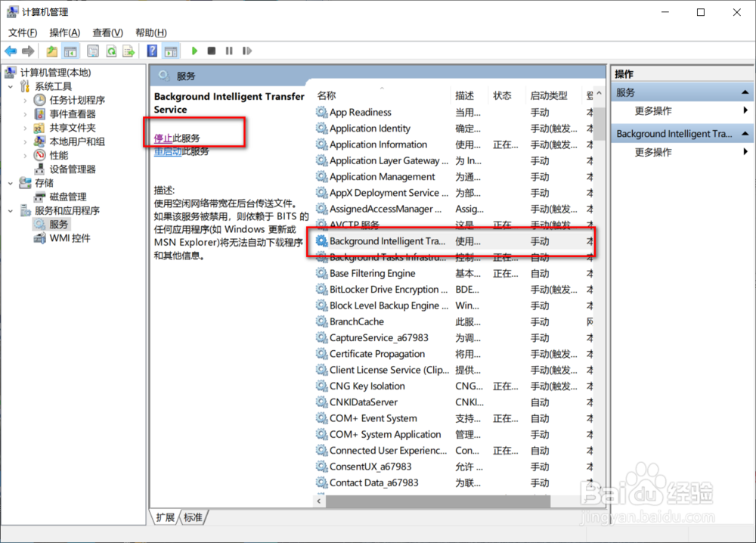The height and width of the screenshot is (543, 756).
Task: Click the Up one level folder icon
Action: [x=51, y=51]
